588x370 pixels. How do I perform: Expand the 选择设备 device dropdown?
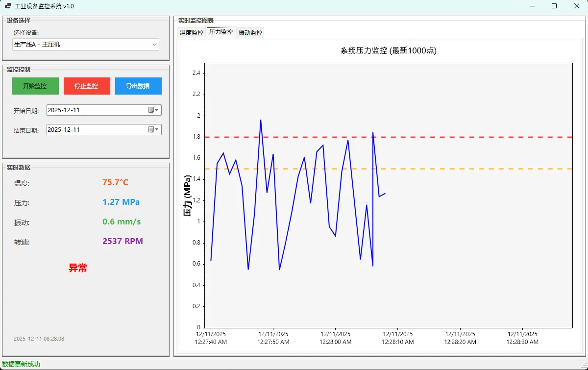coord(155,45)
